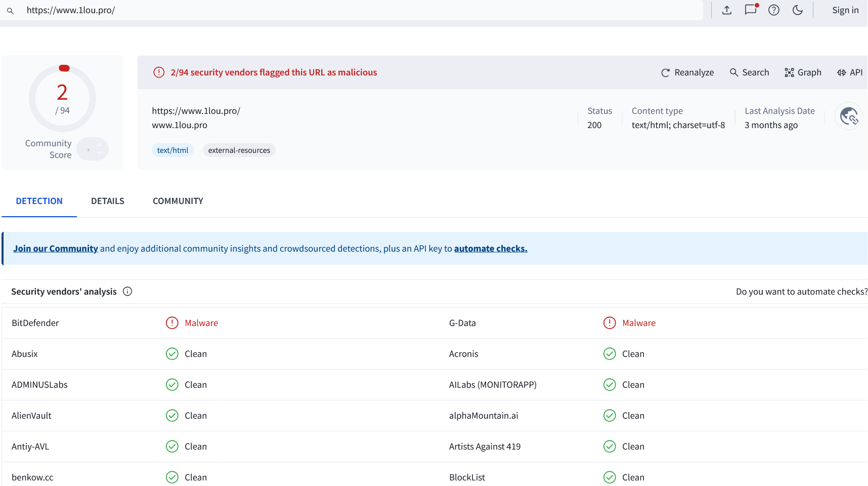
Task: Click the 2 / 94 detection score gauge
Action: coord(62,98)
